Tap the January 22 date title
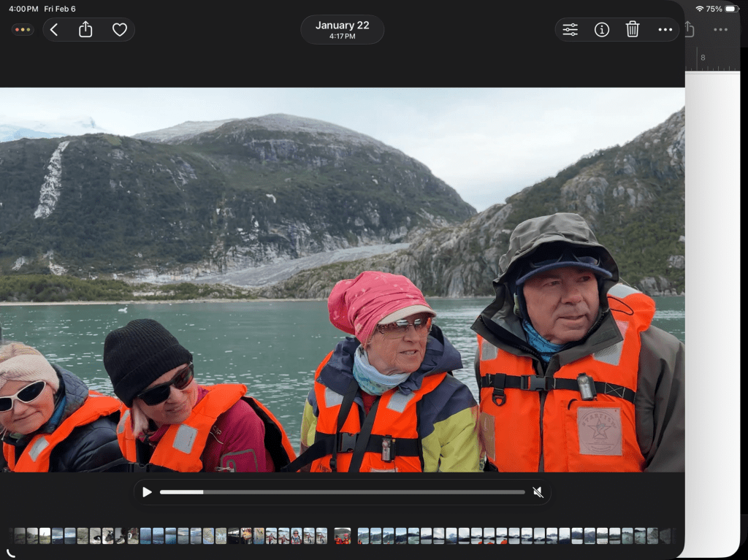The width and height of the screenshot is (748, 560). pyautogui.click(x=342, y=29)
